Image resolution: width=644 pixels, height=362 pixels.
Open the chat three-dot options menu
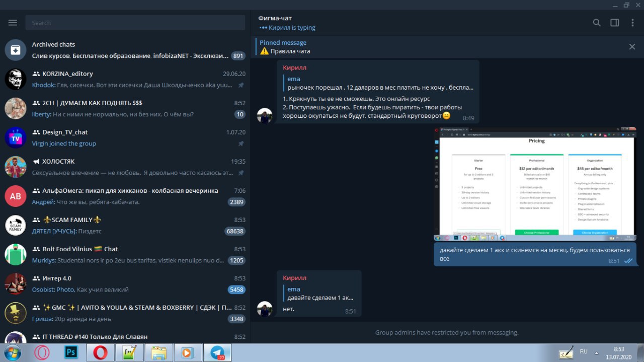pyautogui.click(x=632, y=23)
